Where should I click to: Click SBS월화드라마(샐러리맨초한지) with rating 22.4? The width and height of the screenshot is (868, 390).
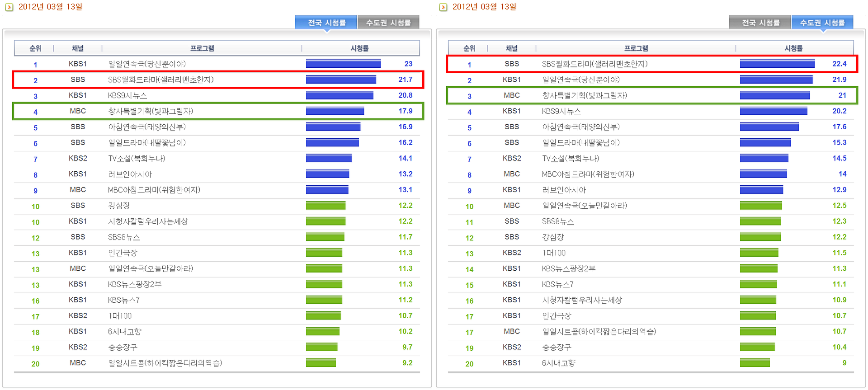[x=594, y=64]
